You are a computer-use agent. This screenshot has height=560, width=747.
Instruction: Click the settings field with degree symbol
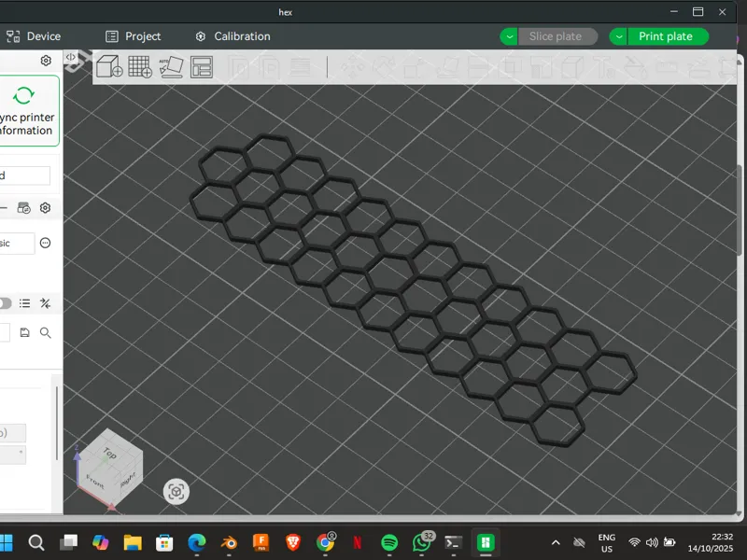click(13, 455)
